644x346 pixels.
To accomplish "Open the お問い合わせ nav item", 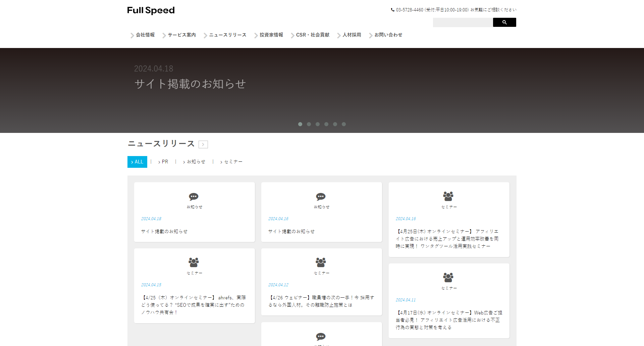I will pos(388,35).
